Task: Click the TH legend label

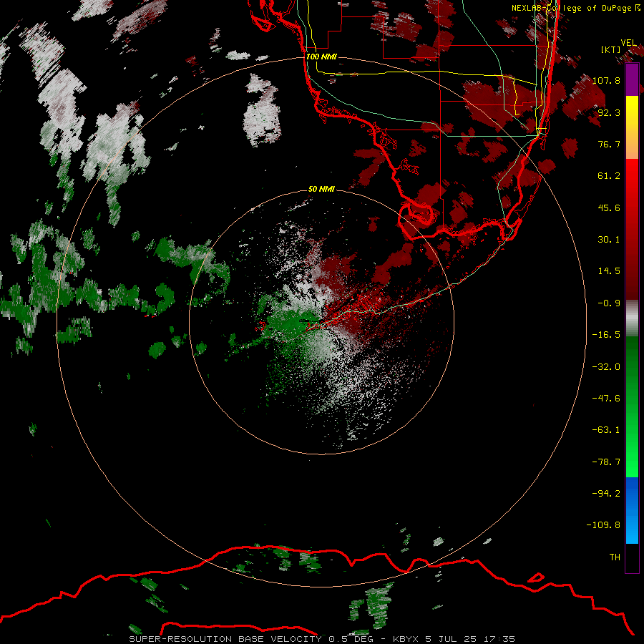Action: click(615, 557)
